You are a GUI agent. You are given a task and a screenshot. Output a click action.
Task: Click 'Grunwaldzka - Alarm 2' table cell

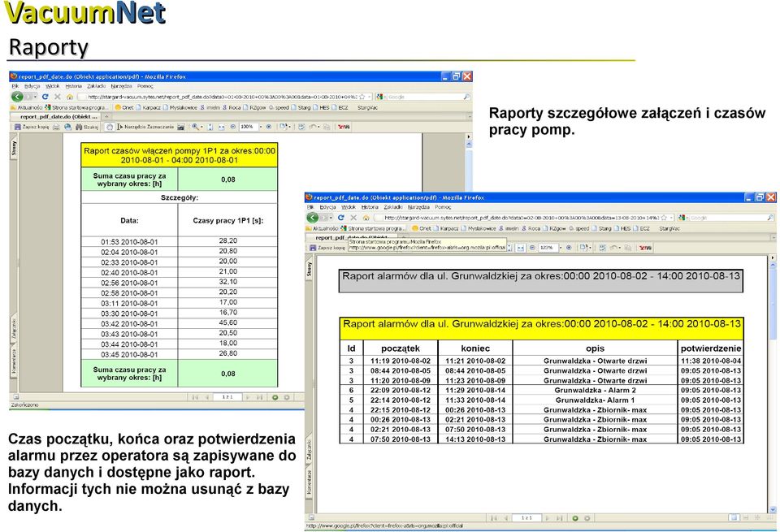click(595, 391)
